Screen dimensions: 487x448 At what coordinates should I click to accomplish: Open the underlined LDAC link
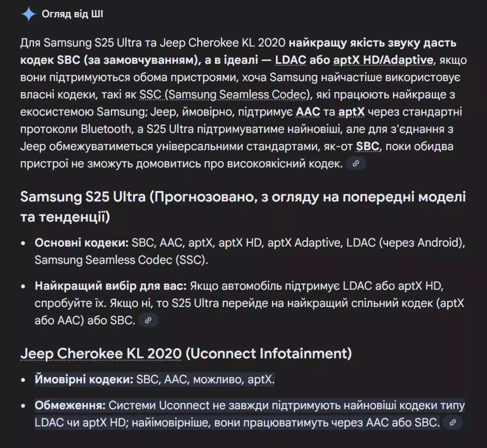pos(290,60)
